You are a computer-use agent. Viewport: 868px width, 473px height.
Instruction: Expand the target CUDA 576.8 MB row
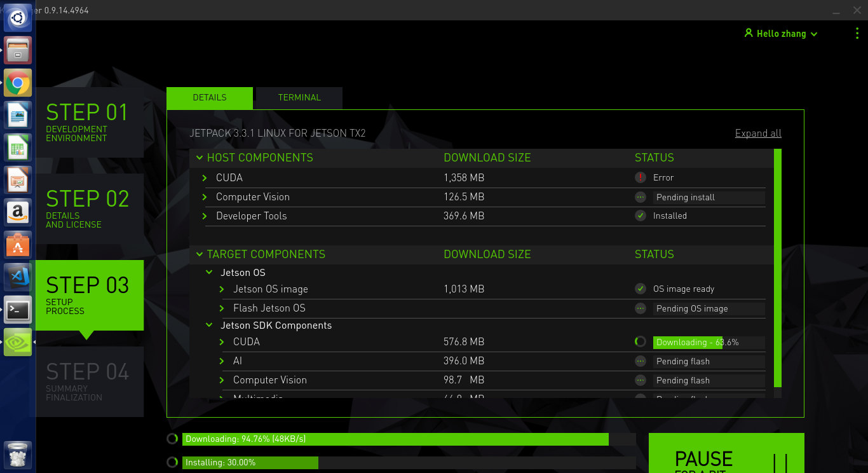[222, 342]
